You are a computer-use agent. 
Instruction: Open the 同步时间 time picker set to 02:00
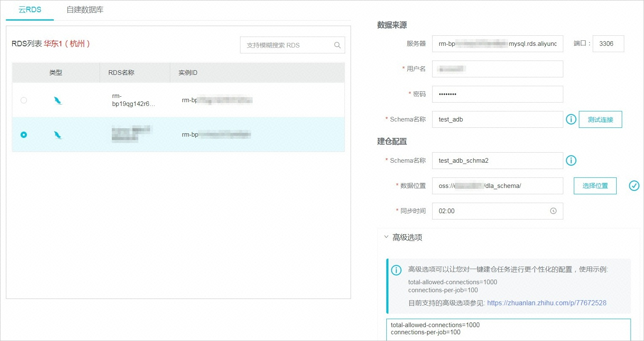492,211
